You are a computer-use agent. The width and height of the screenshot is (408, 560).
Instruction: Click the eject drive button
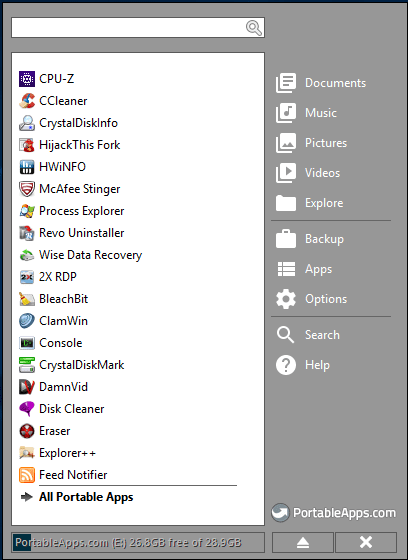303,542
